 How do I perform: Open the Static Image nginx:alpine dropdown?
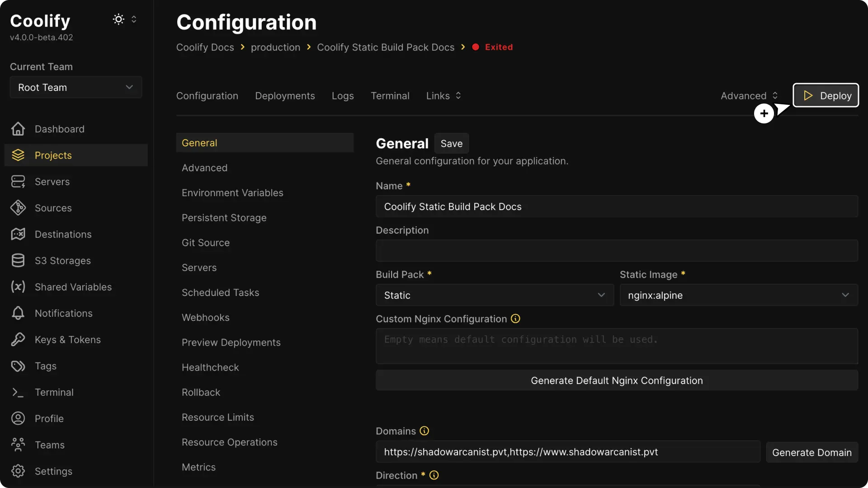pyautogui.click(x=738, y=295)
